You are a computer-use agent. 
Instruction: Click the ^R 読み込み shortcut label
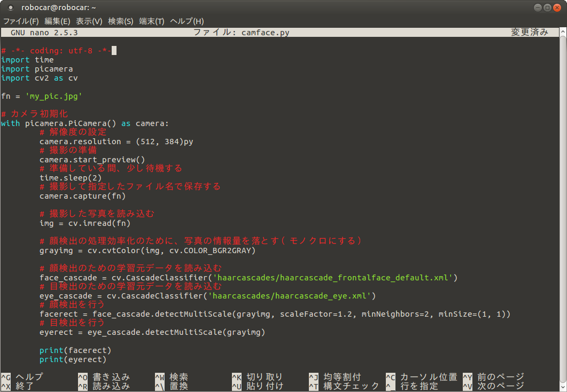[104, 386]
